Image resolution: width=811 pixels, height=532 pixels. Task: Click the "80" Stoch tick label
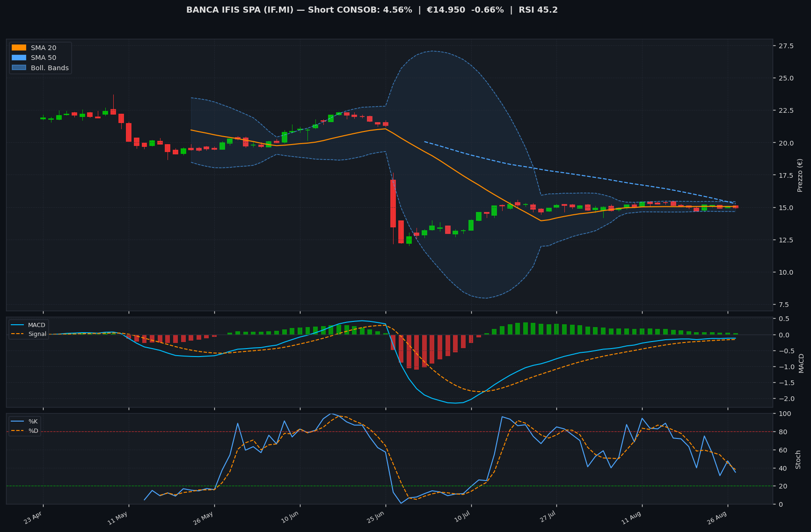[x=782, y=432]
